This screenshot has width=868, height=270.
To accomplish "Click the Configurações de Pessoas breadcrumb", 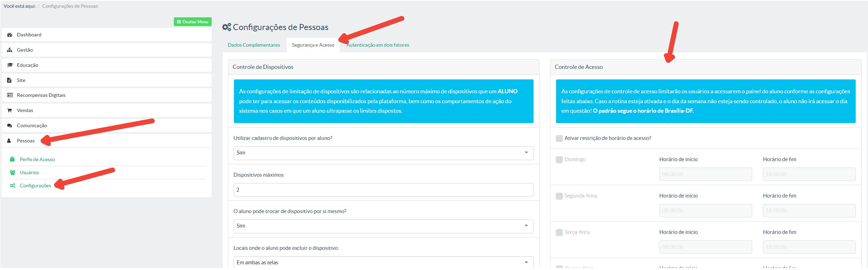I will pyautogui.click(x=70, y=6).
